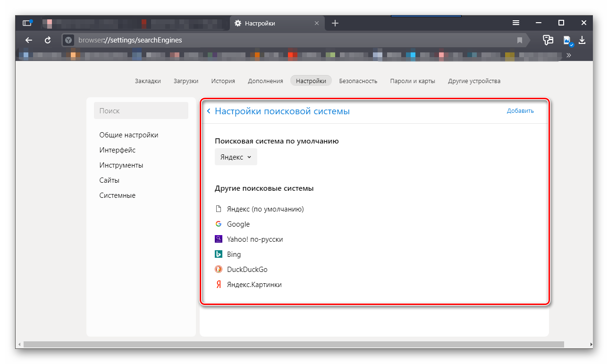Focus the Поиск settings search field
The image size is (608, 364).
click(x=141, y=110)
